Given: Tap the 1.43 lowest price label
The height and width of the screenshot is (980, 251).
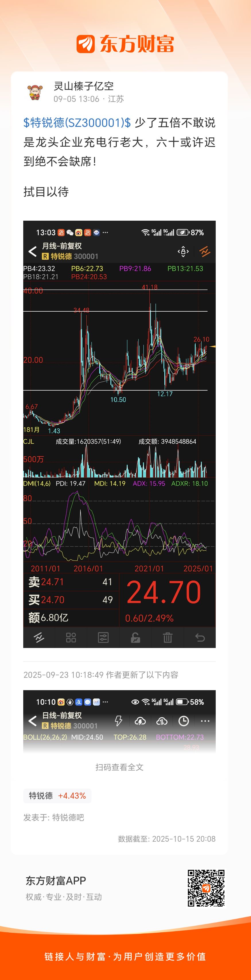Looking at the screenshot, I should point(54,431).
